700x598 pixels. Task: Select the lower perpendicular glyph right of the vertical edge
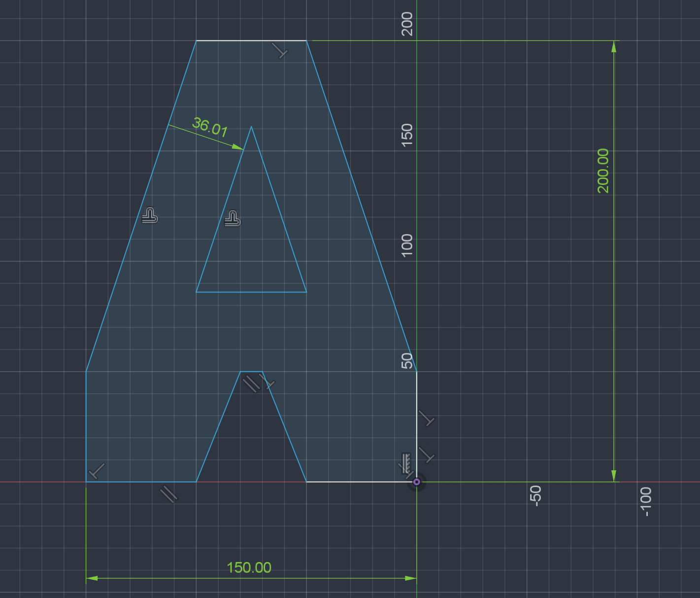pos(427,455)
